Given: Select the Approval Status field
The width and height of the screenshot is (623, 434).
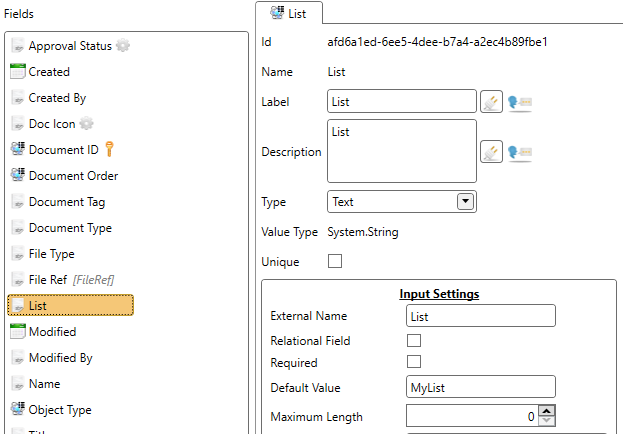Looking at the screenshot, I should (x=70, y=46).
